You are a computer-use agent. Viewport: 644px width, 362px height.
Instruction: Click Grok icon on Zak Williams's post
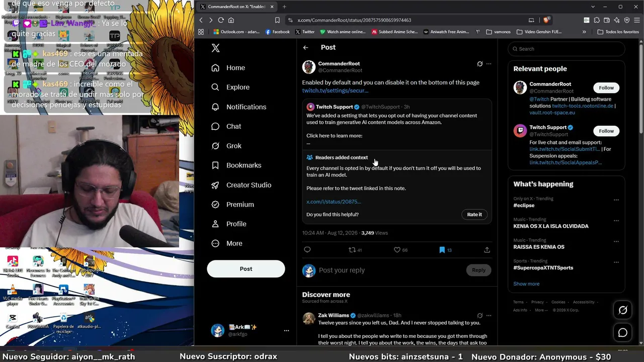pyautogui.click(x=479, y=316)
